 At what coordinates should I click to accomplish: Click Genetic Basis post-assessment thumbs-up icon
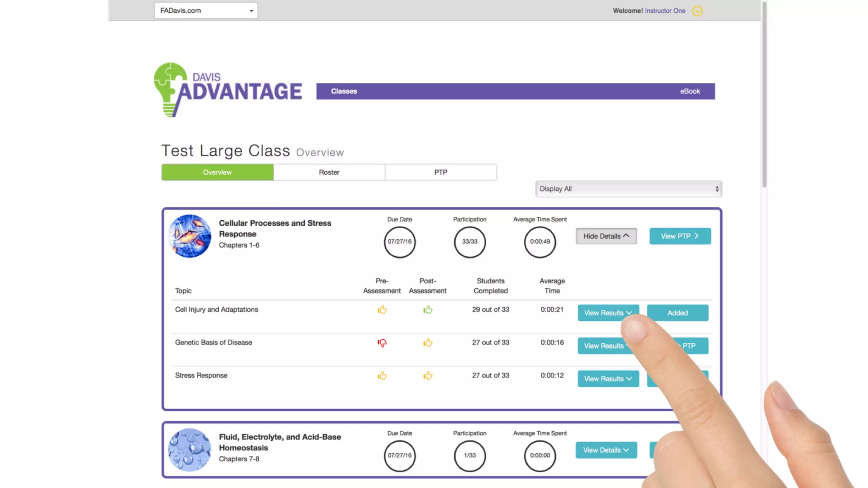point(428,343)
